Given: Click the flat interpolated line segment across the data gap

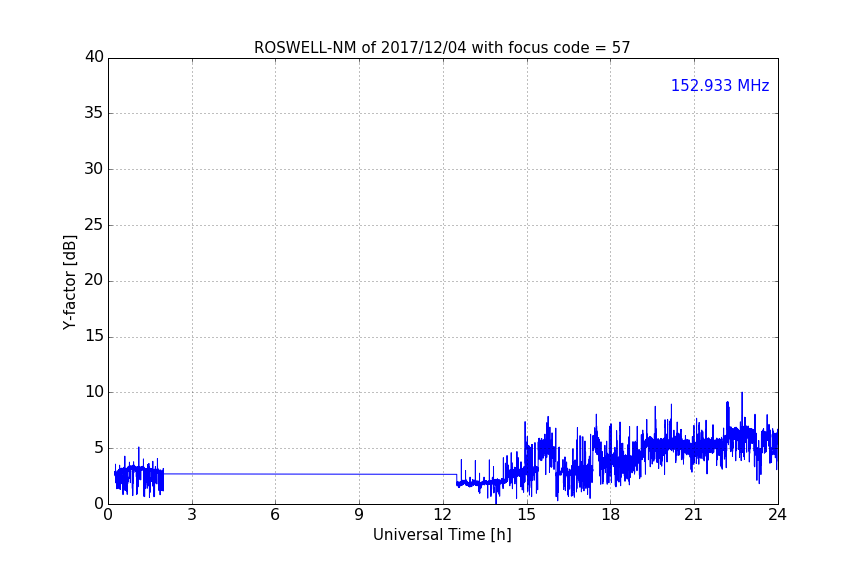Looking at the screenshot, I should coord(310,474).
